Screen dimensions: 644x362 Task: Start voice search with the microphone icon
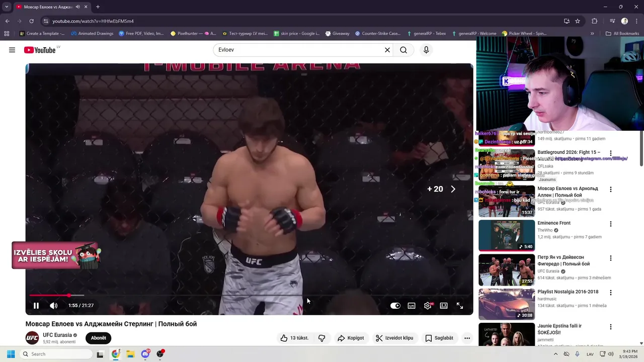(426, 50)
